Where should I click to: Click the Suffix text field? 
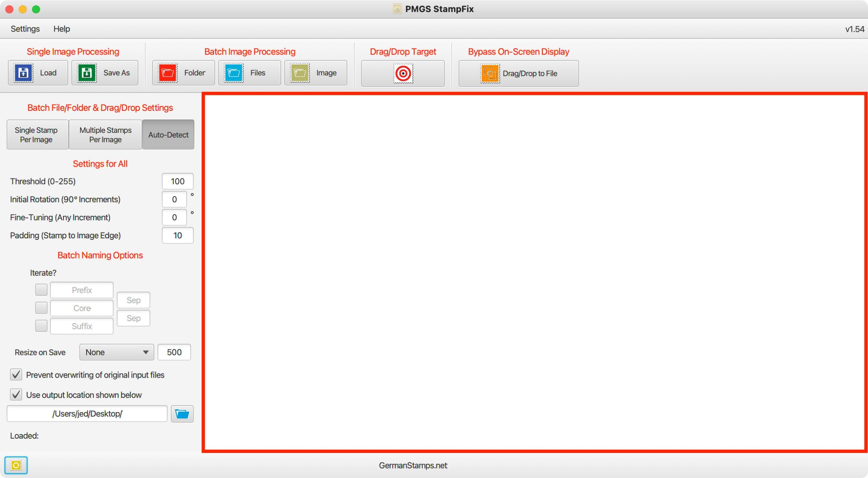(x=82, y=326)
